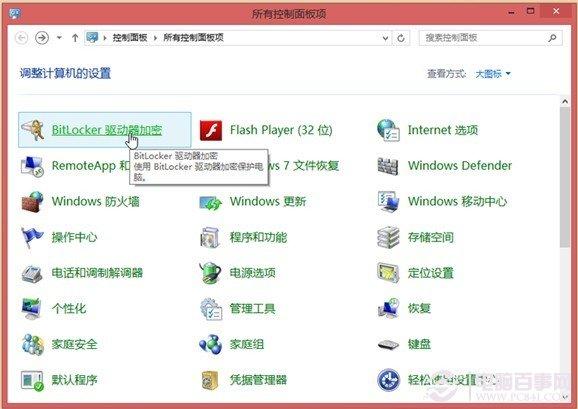Click the Windows 防火墙 firewall icon
Viewport: 578px width, 409px height.
32,202
